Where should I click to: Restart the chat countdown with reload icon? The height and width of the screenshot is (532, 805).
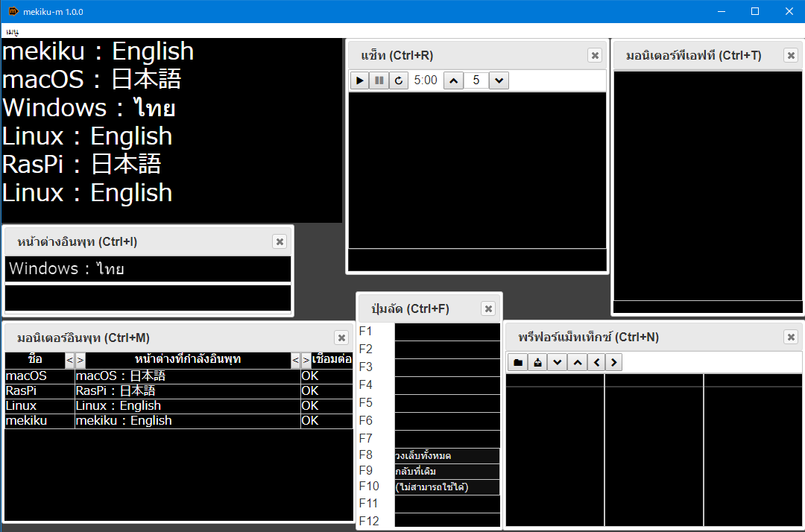coord(398,80)
